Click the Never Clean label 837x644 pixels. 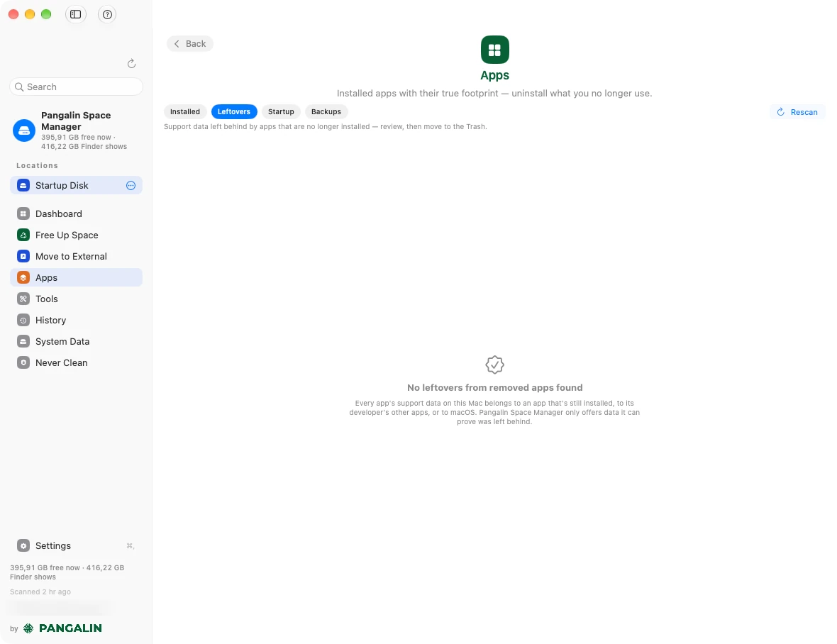pyautogui.click(x=62, y=363)
